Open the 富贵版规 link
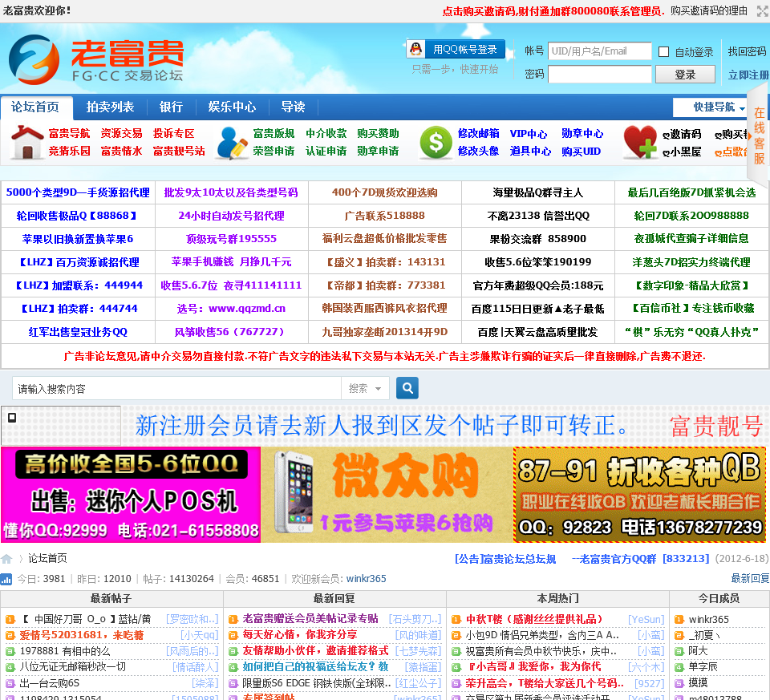 pos(274,134)
